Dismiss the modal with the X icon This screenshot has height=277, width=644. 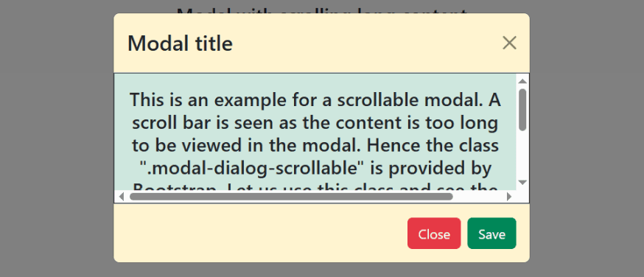(x=509, y=43)
